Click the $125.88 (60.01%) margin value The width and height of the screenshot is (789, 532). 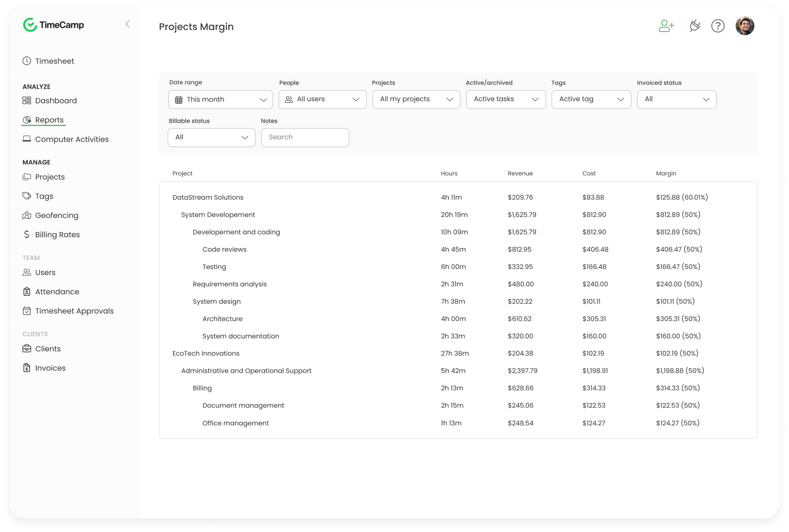[x=682, y=197]
